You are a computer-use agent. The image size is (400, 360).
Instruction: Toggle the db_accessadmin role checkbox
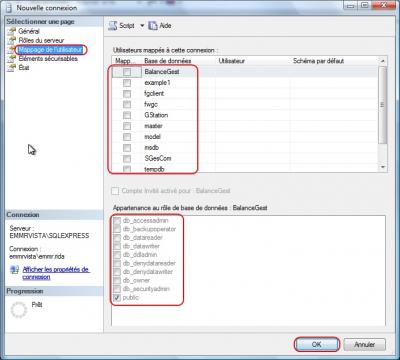point(117,221)
